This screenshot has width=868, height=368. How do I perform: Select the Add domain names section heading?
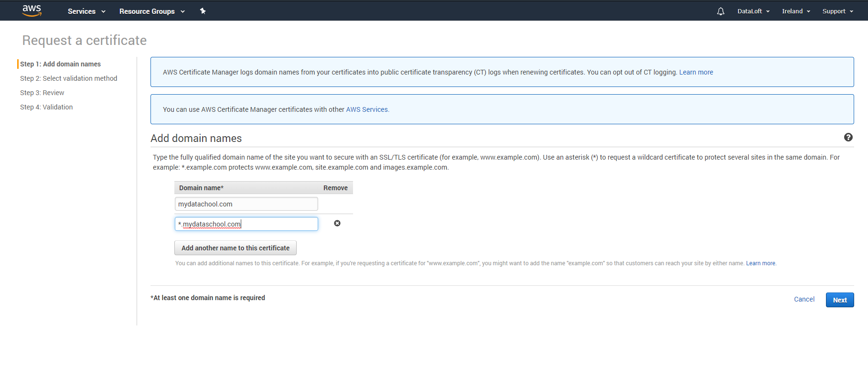(x=196, y=138)
